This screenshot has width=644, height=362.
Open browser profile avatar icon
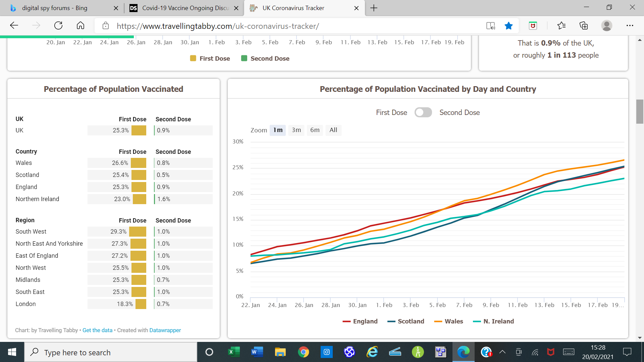[606, 26]
